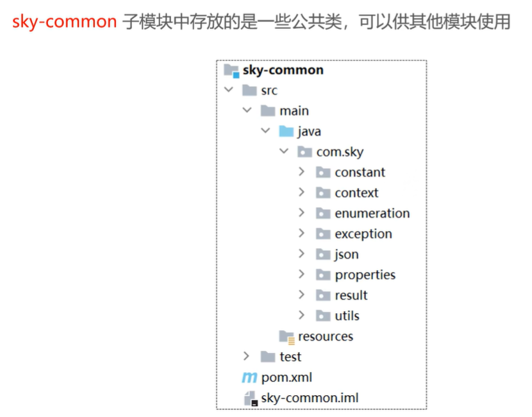Click the src folder icon
532x417 pixels.
click(251, 90)
